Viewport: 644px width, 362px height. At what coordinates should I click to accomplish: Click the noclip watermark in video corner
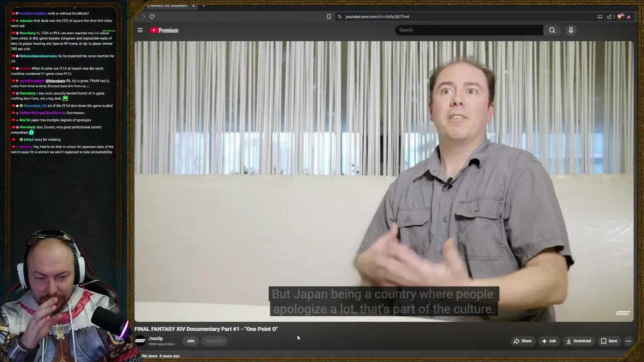coord(622,313)
